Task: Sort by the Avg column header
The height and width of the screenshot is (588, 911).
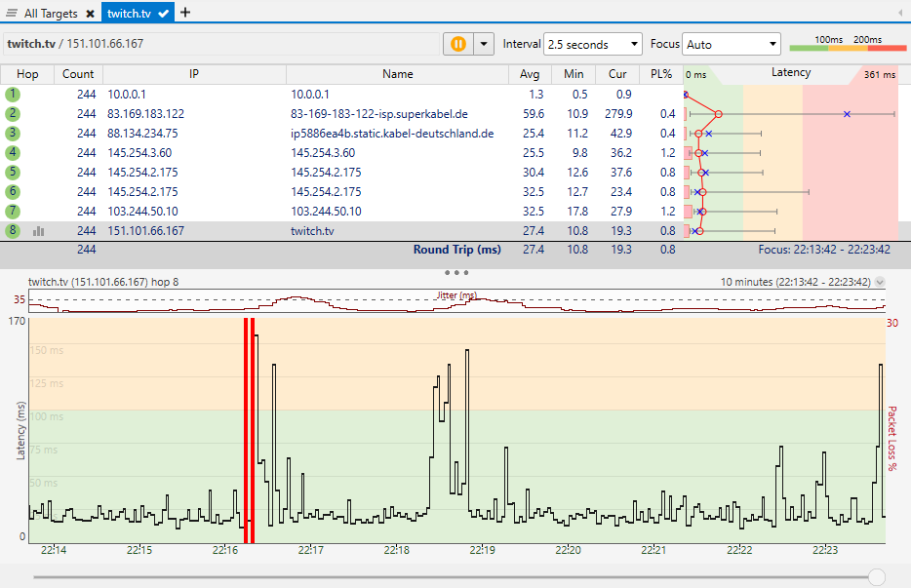Action: point(530,74)
